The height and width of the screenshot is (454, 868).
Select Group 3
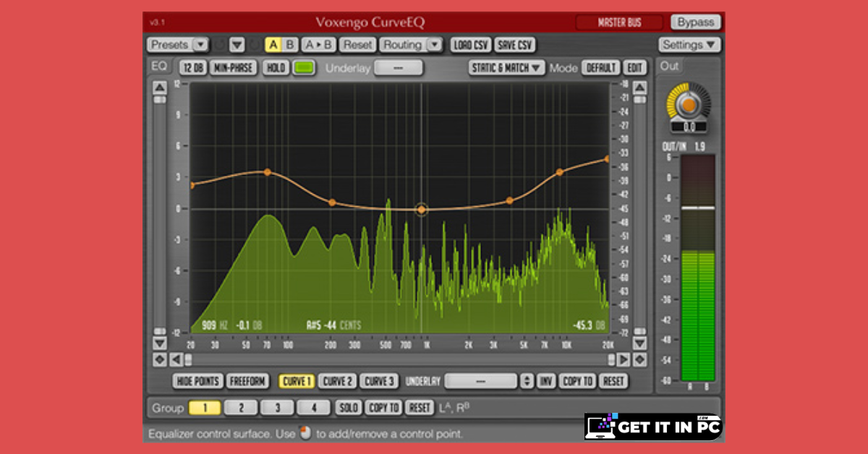(x=277, y=408)
